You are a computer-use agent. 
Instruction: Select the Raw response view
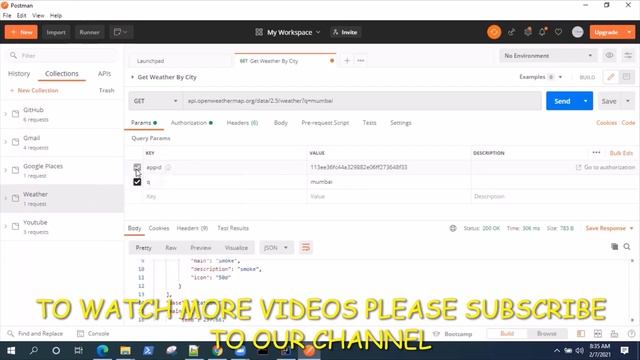click(171, 247)
